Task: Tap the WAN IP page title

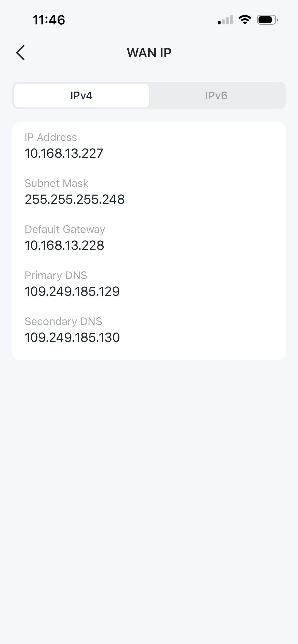Action: click(x=149, y=53)
